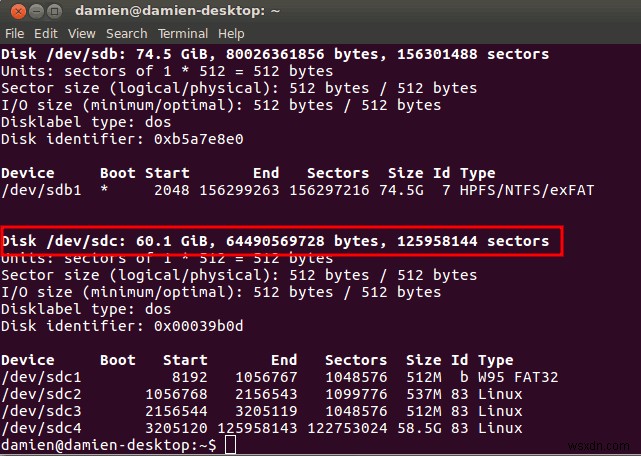Viewport: 641px width, 456px height.
Task: Open the View menu
Action: [x=79, y=34]
